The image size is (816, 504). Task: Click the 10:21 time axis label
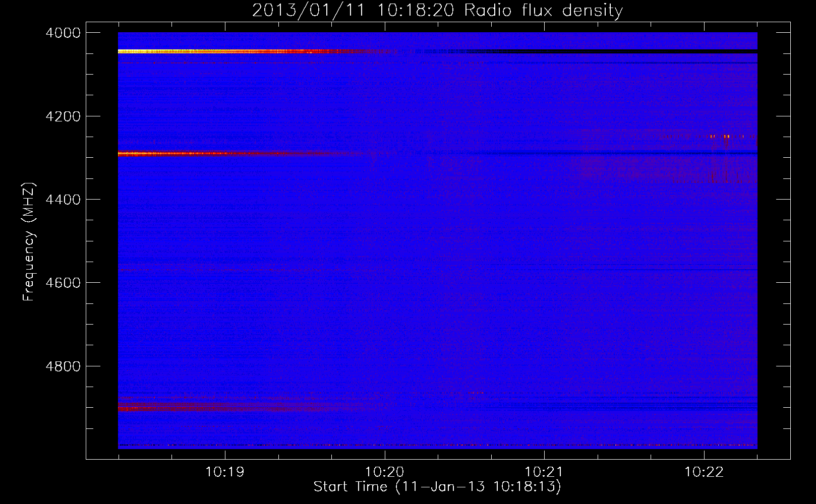pyautogui.click(x=544, y=472)
